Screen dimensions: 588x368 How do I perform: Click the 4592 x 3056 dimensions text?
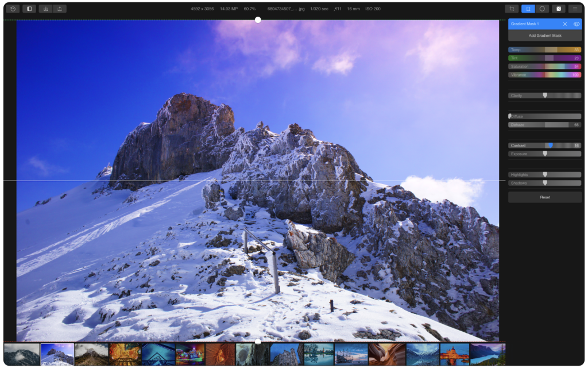tap(202, 9)
